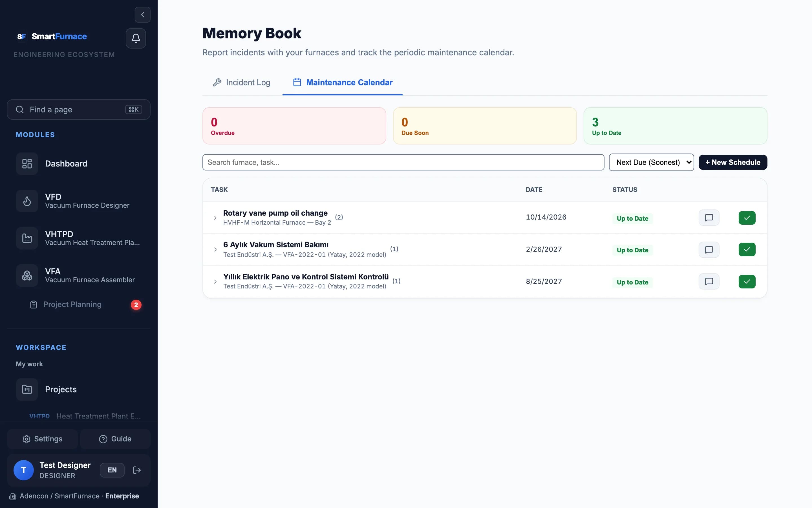Filter by the Up to Date card
The height and width of the screenshot is (508, 812).
click(x=676, y=126)
